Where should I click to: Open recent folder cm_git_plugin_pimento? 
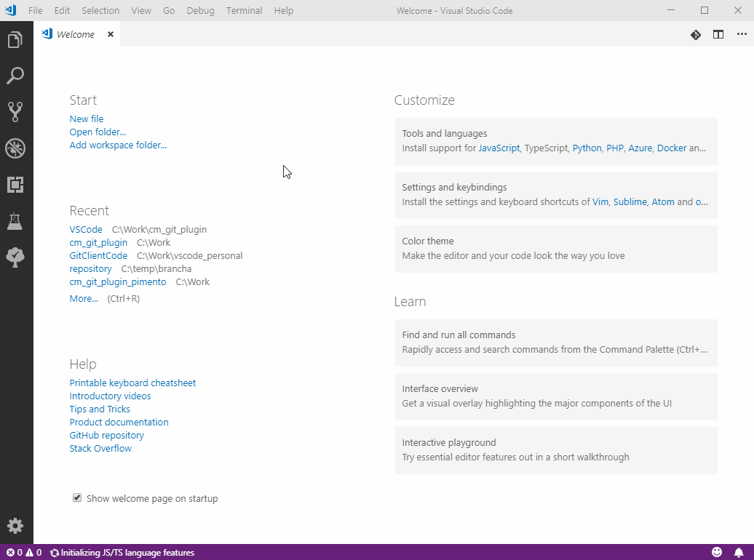[118, 281]
